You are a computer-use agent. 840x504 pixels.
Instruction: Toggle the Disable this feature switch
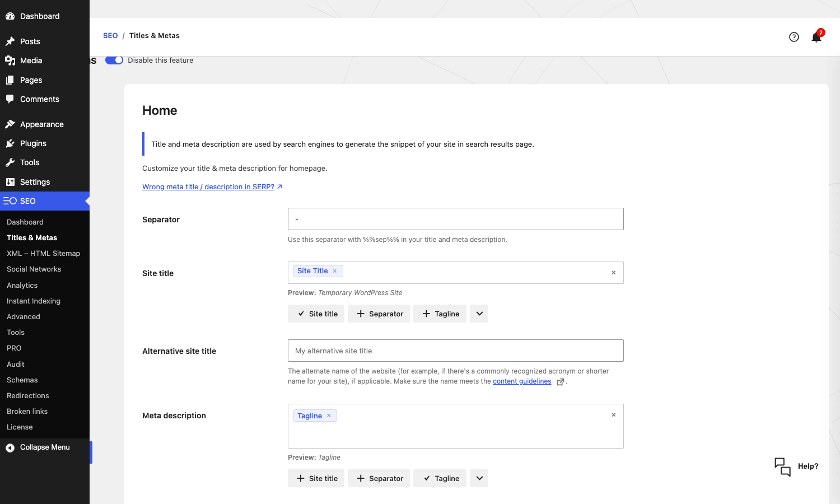114,60
